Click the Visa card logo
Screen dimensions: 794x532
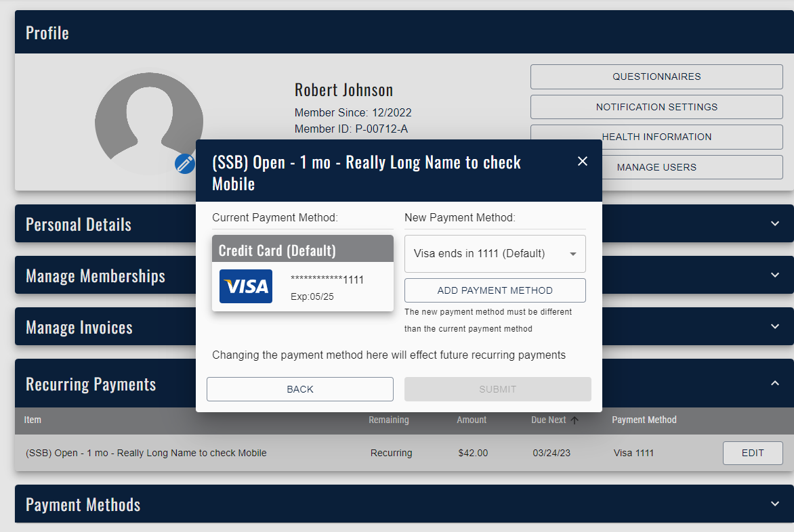pos(246,286)
